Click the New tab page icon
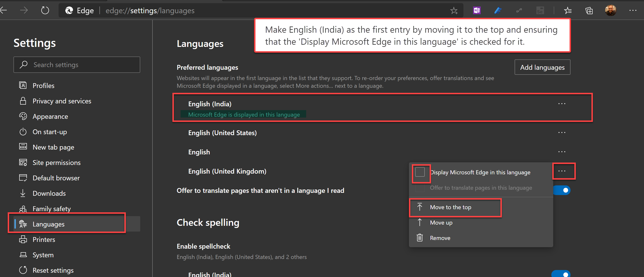644x277 pixels. [x=23, y=146]
